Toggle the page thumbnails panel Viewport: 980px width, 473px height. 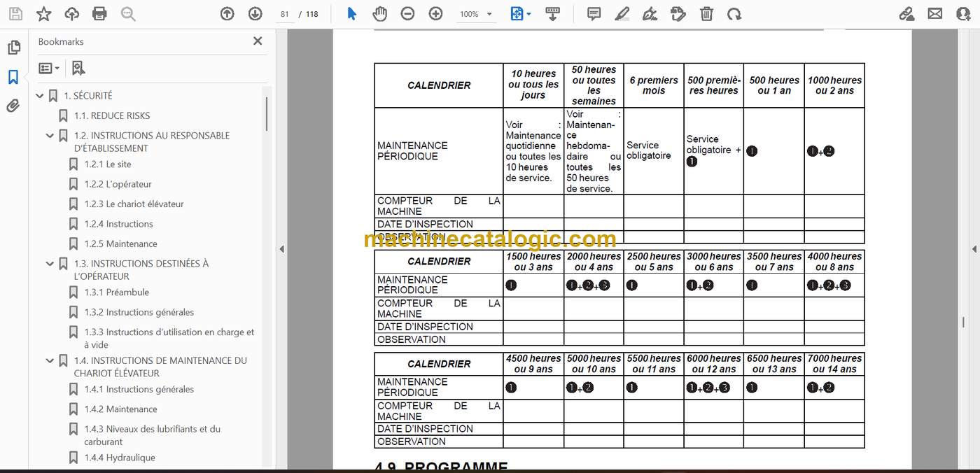(13, 48)
